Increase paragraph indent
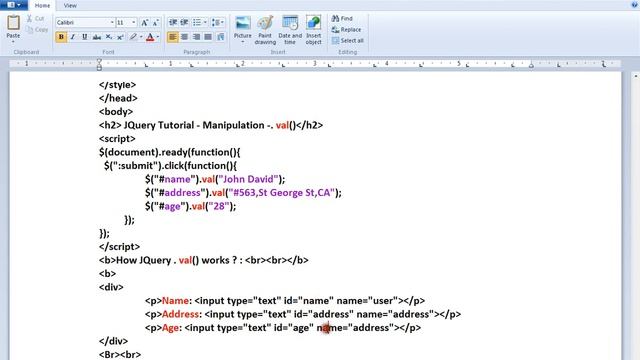The height and width of the screenshot is (360, 640). click(x=184, y=22)
